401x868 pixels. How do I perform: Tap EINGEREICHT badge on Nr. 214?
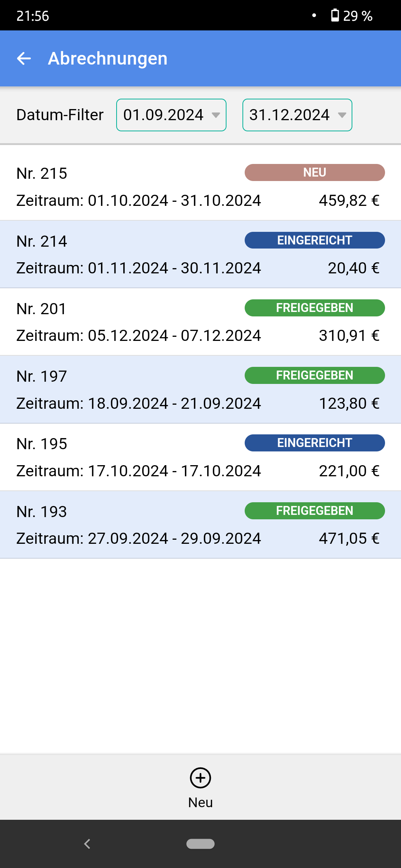(x=314, y=240)
